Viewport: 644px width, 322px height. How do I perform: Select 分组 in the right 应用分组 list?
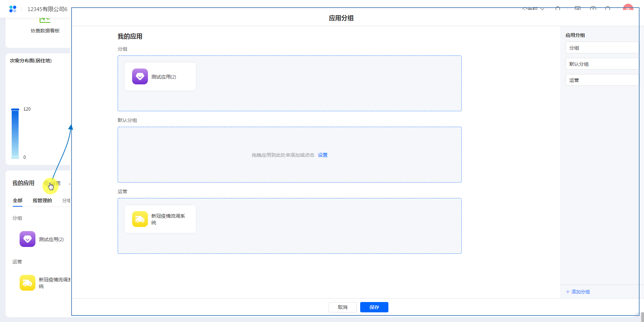point(601,48)
